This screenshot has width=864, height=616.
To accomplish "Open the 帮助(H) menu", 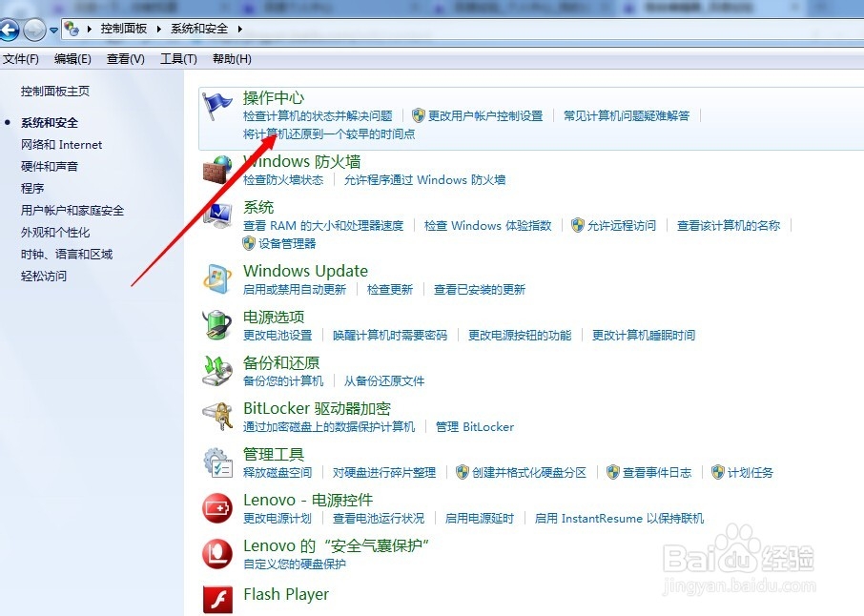I will point(232,59).
